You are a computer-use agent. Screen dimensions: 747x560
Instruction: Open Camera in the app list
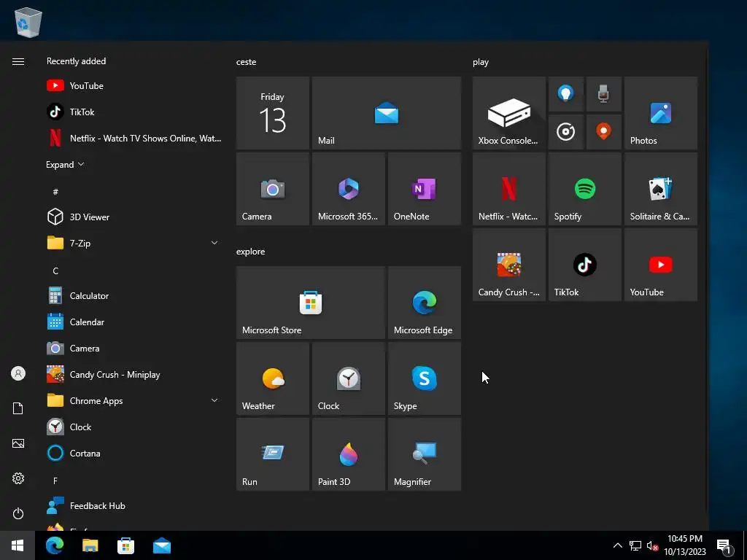(x=133, y=348)
